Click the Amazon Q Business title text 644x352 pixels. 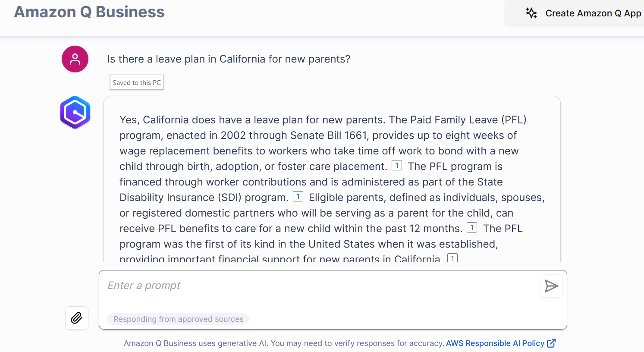coord(89,12)
